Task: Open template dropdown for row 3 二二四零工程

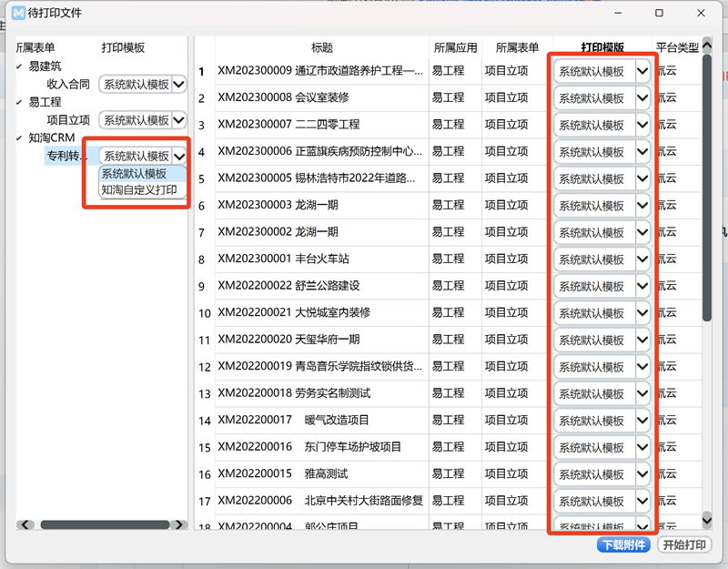Action: tap(642, 125)
